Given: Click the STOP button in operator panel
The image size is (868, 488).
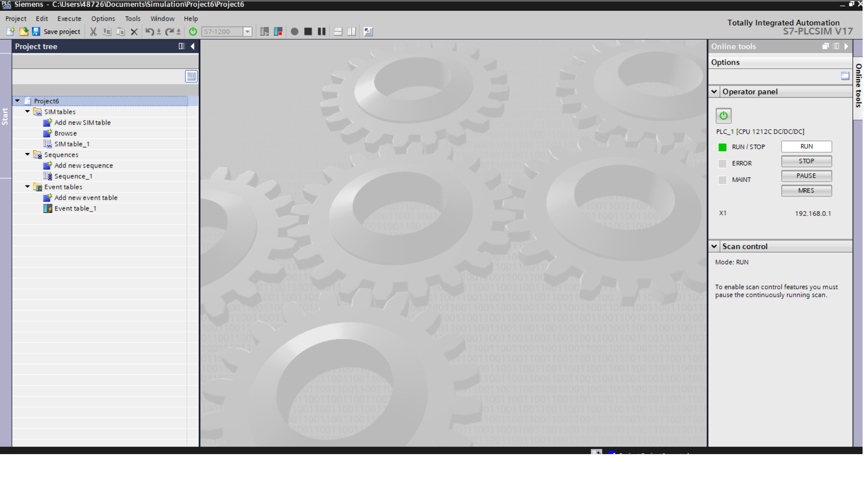Looking at the screenshot, I should coord(807,161).
